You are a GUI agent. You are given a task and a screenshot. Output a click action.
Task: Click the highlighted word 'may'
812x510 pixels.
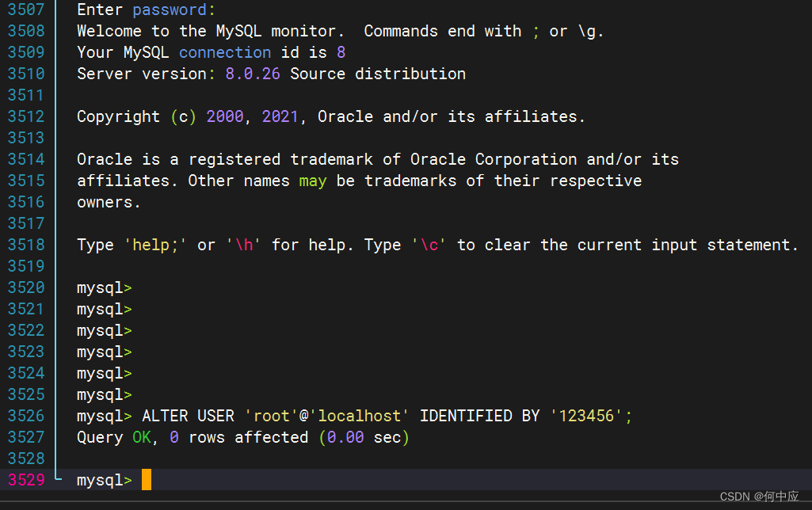point(313,181)
